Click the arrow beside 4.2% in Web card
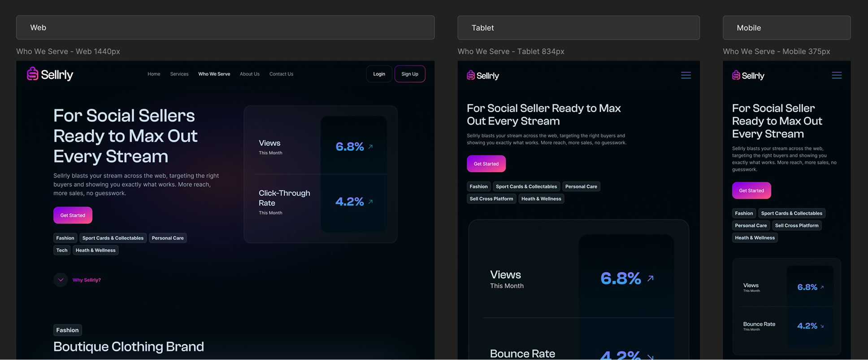This screenshot has width=868, height=360. coord(370,202)
